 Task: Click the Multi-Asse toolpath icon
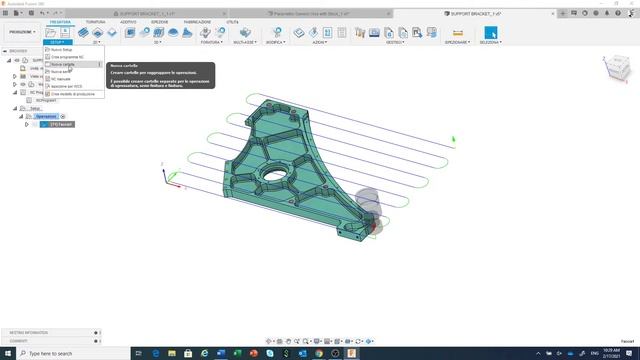245,32
